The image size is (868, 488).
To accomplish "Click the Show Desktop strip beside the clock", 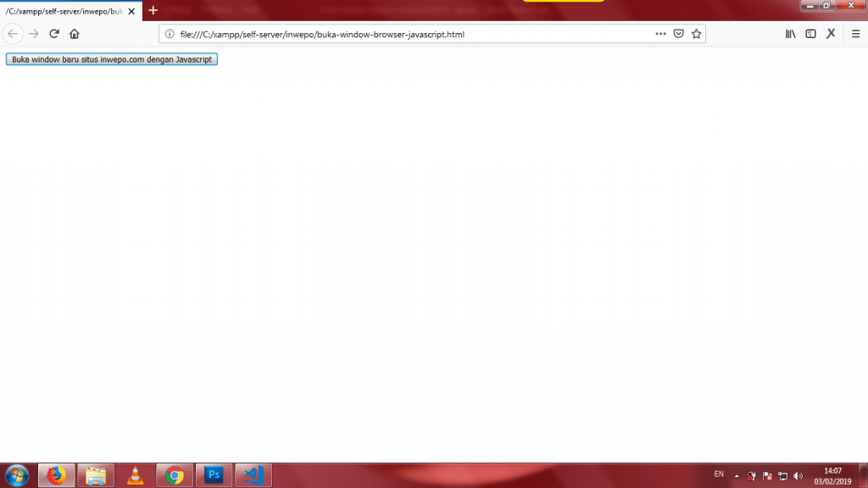I will (864, 475).
